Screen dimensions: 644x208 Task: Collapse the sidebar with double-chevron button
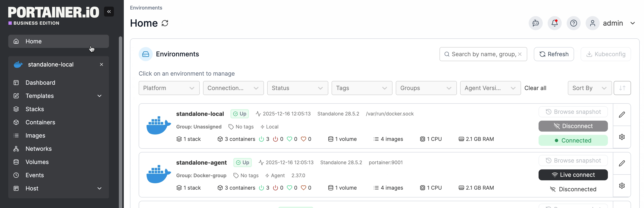(109, 12)
